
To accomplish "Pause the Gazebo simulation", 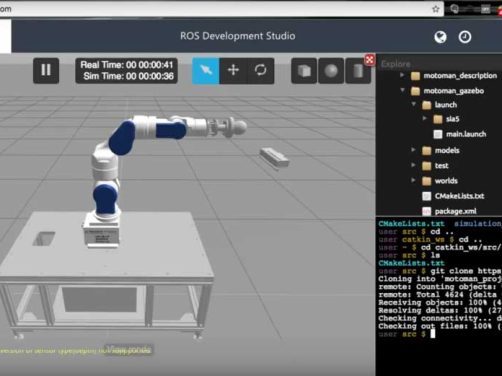I will pyautogui.click(x=46, y=70).
